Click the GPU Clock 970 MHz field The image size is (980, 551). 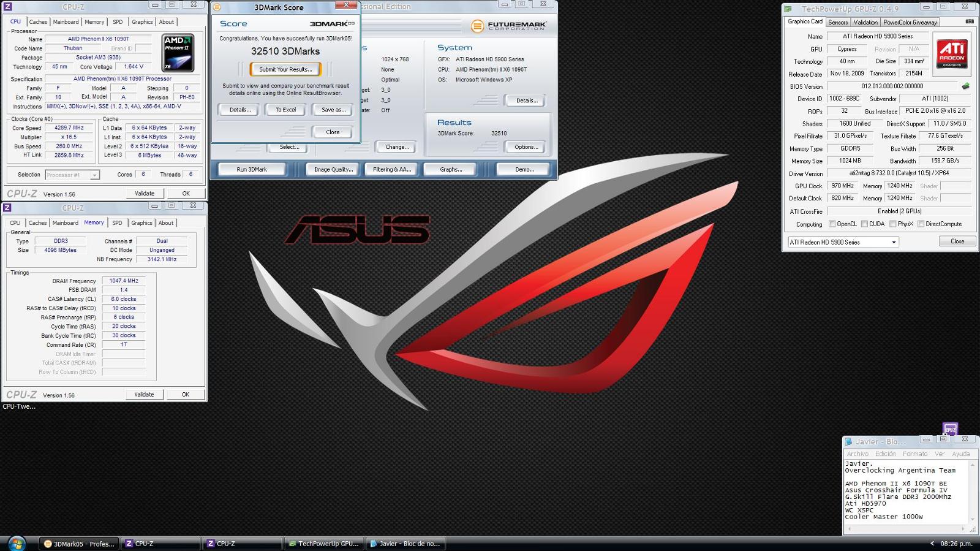[843, 186]
